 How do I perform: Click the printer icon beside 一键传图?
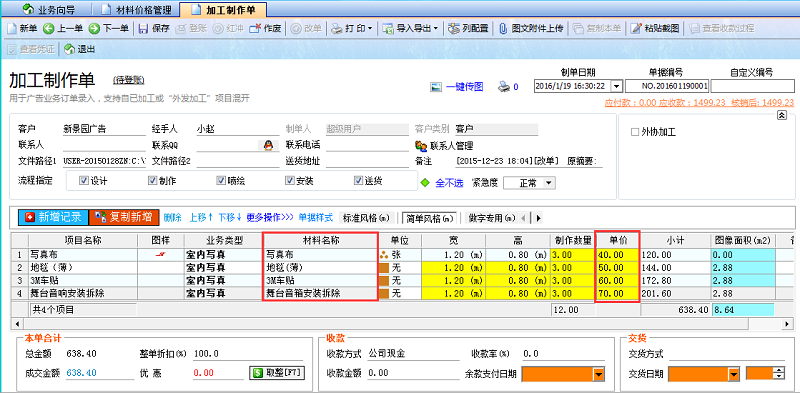[504, 87]
